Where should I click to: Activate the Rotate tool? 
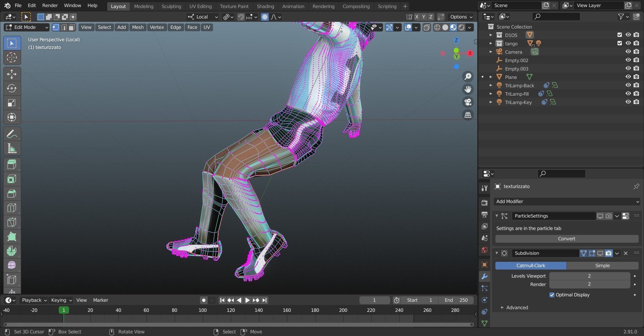click(12, 89)
